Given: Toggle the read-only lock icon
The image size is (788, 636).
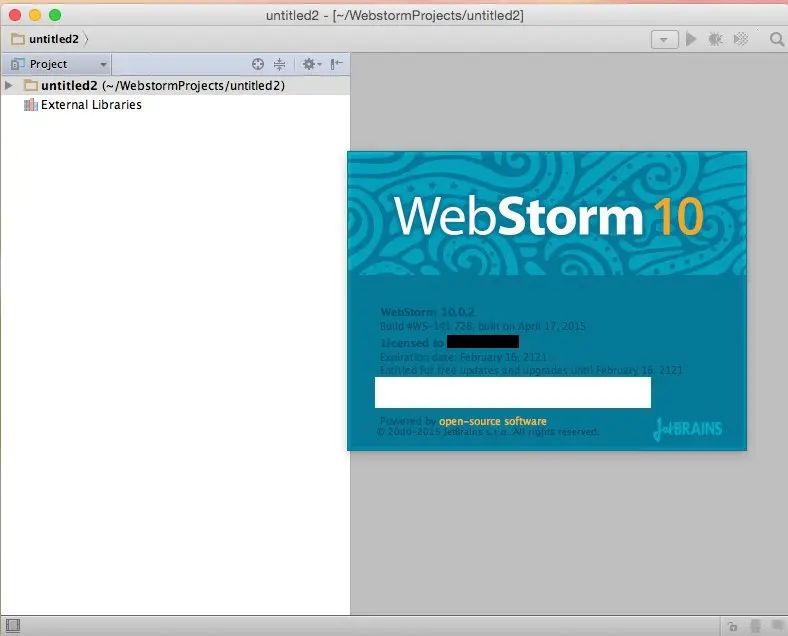Looking at the screenshot, I should click(733, 626).
